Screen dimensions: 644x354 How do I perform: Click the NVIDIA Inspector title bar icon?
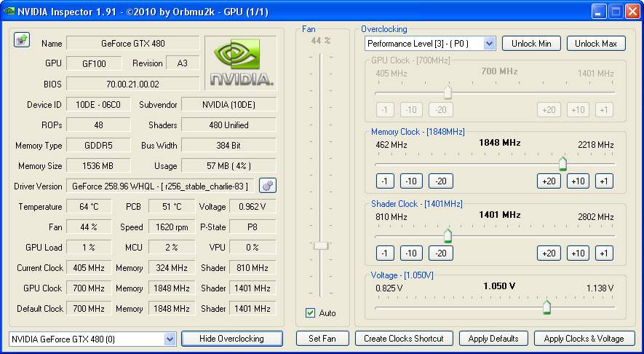(x=9, y=11)
